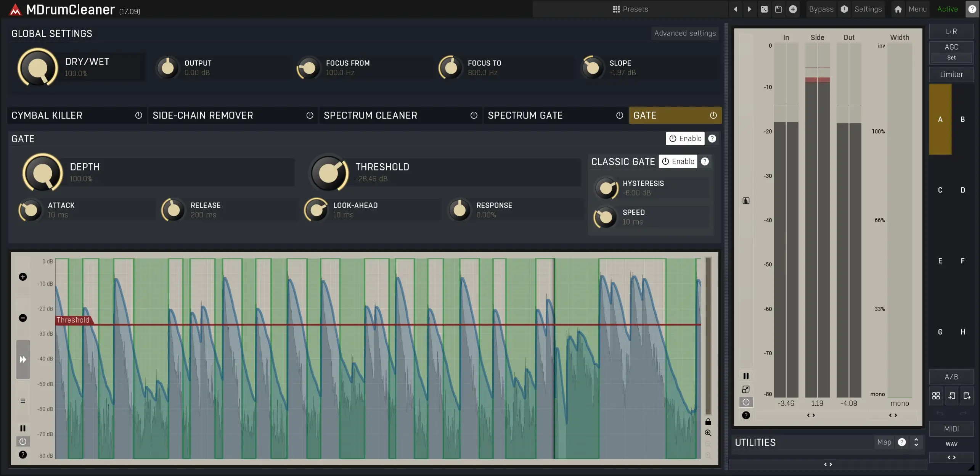980x476 pixels.
Task: Open the Presets browser
Action: tap(630, 9)
